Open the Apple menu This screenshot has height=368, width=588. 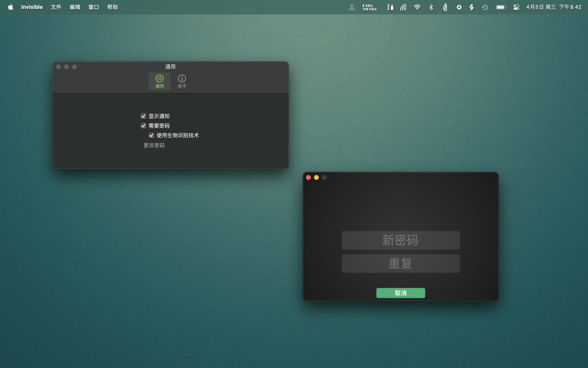(x=10, y=7)
